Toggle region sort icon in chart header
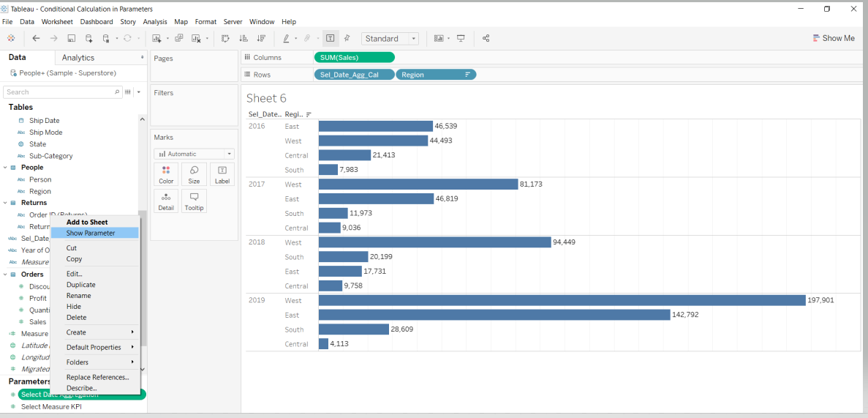This screenshot has width=868, height=418. 309,114
